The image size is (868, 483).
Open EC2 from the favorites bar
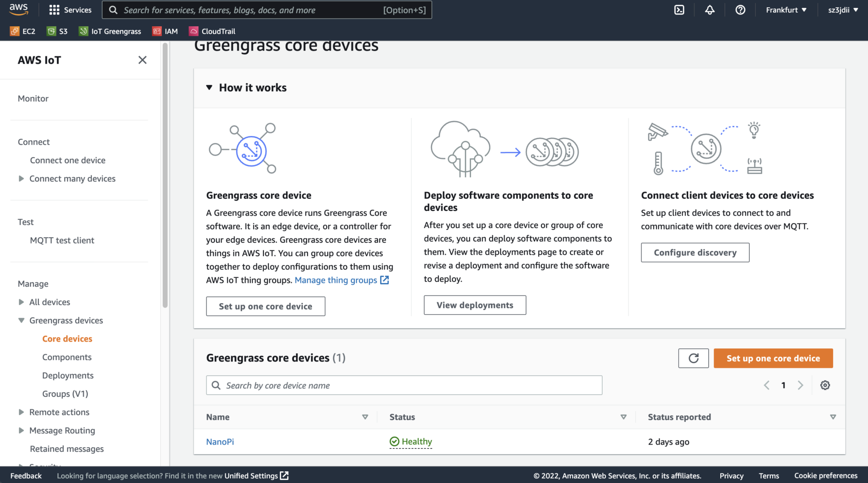(x=23, y=31)
